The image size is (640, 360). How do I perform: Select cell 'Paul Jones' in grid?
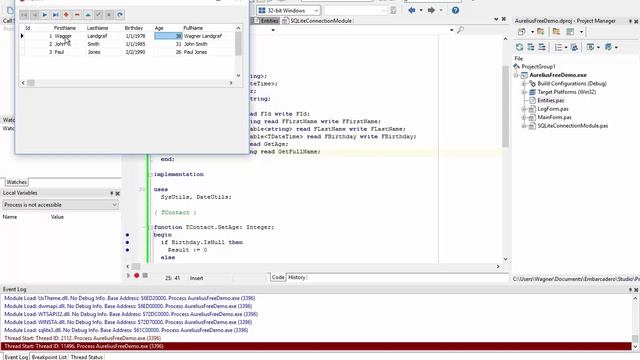click(x=196, y=52)
